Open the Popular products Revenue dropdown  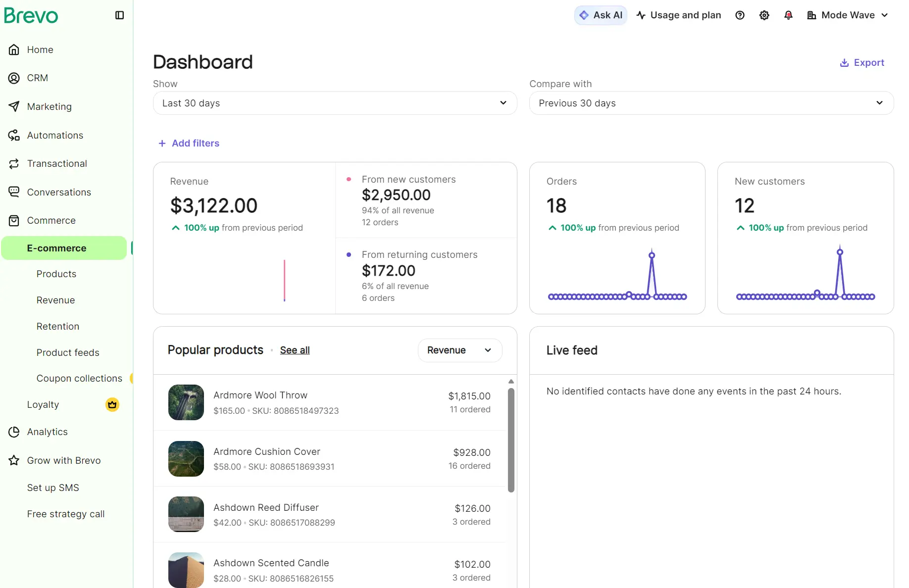[x=460, y=350]
